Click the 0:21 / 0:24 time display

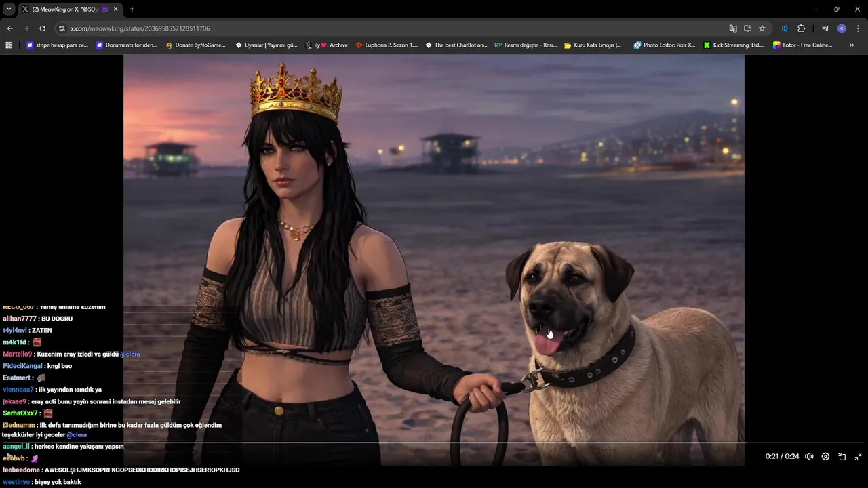coord(782,457)
